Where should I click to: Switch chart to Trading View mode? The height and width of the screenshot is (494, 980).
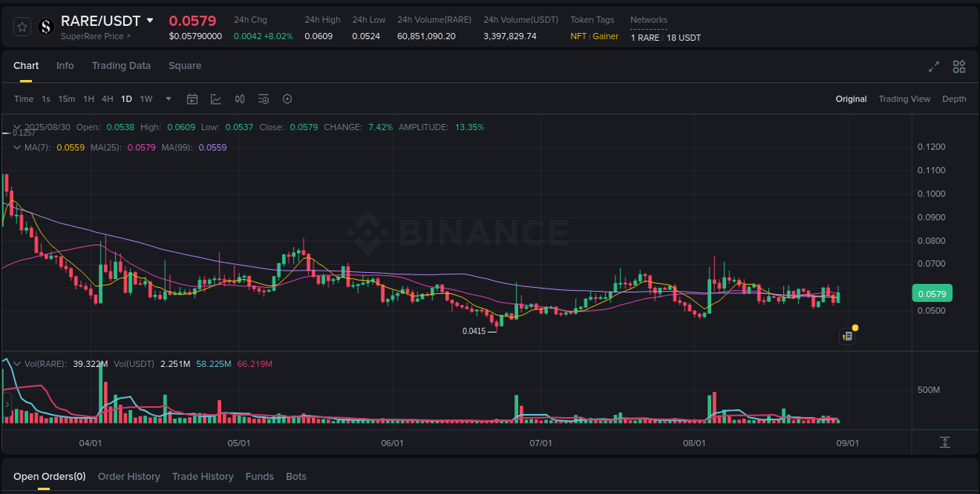point(904,99)
